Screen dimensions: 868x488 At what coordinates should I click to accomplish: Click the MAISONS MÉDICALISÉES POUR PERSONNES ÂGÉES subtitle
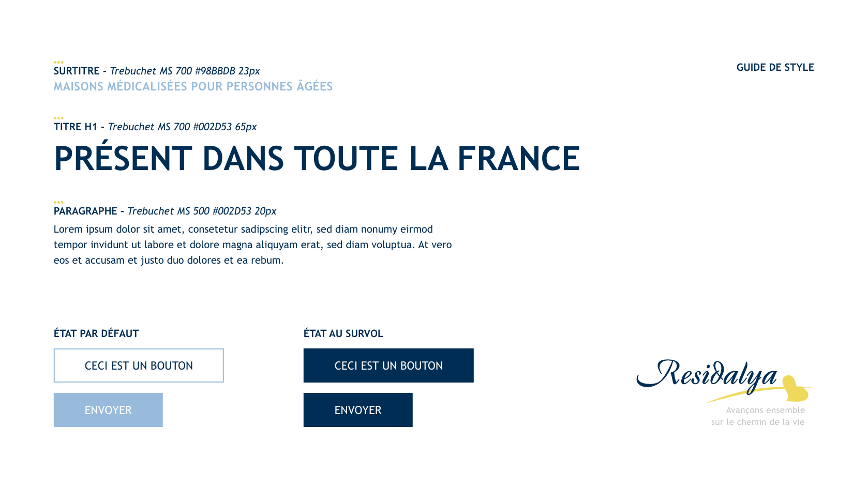tap(193, 86)
